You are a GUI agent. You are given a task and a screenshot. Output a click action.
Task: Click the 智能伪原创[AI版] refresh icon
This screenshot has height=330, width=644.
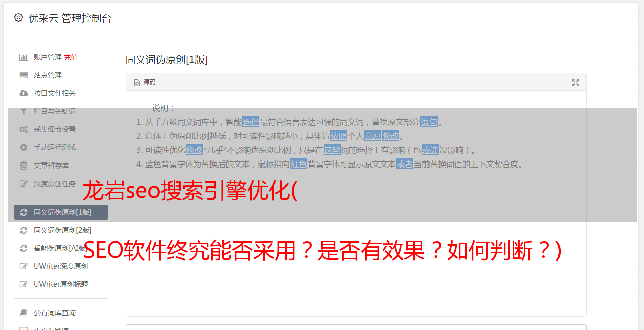23,248
